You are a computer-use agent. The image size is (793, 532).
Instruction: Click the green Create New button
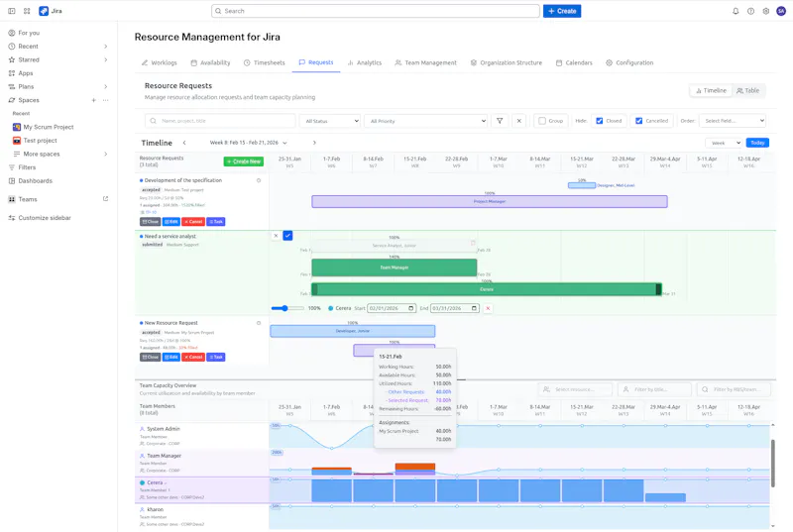[244, 161]
